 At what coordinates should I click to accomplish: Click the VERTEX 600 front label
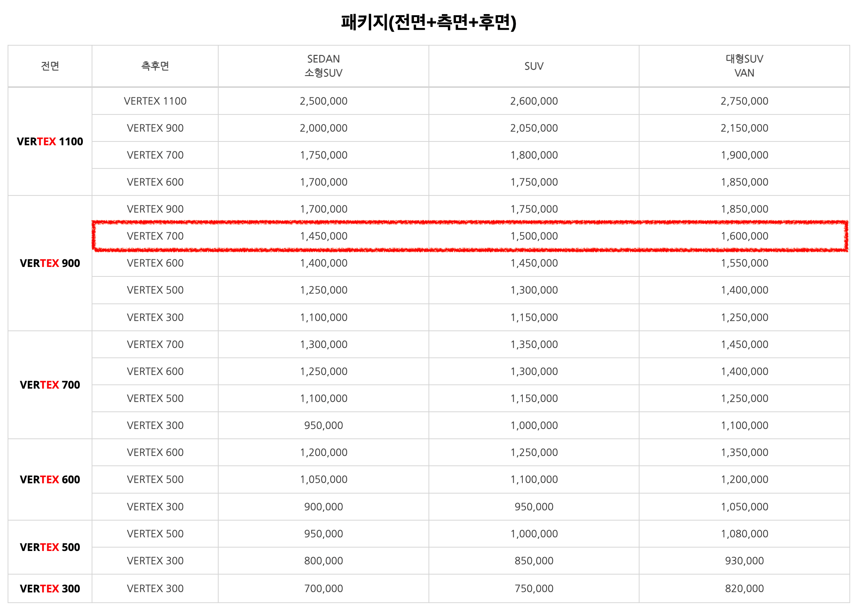pos(49,479)
